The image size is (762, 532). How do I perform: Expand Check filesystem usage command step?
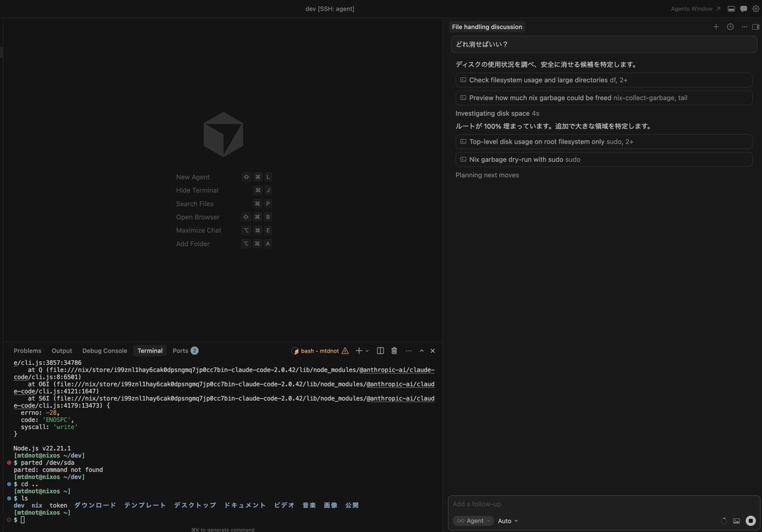tap(604, 79)
